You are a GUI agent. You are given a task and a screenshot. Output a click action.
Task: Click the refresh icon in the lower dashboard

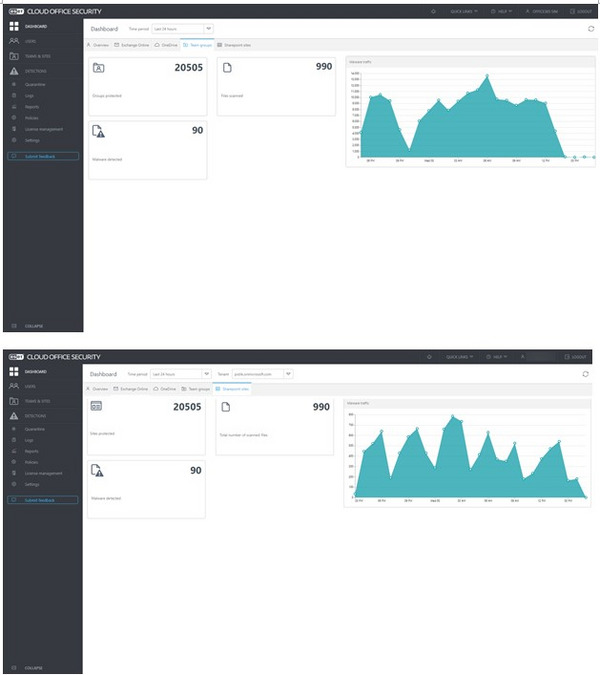click(586, 373)
